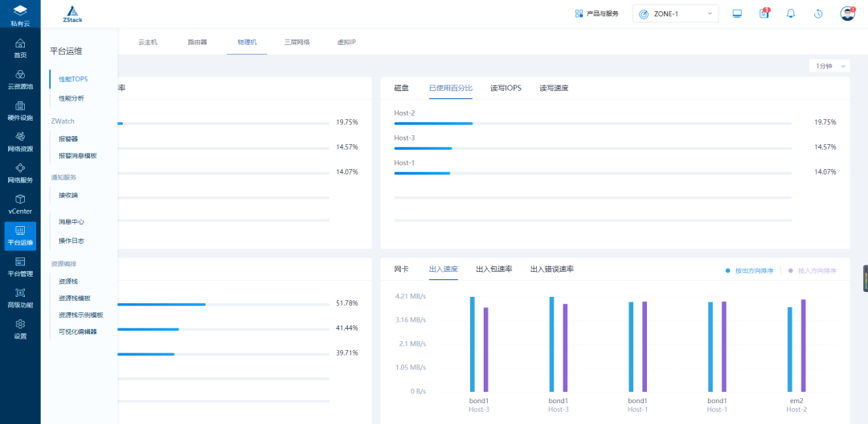Click the user avatar in top right
The width and height of the screenshot is (868, 424).
tap(847, 14)
